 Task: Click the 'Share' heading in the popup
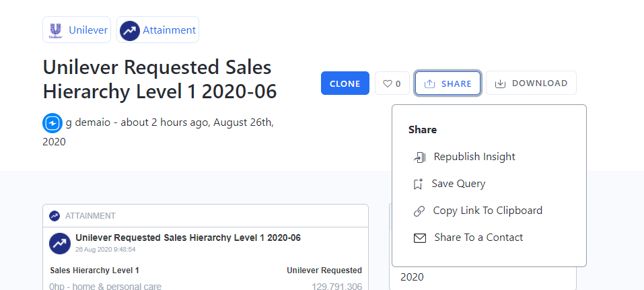click(423, 130)
